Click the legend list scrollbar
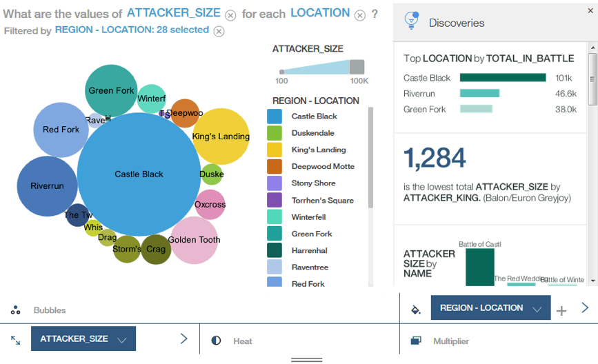This screenshot has width=598, height=364. pyautogui.click(x=370, y=157)
